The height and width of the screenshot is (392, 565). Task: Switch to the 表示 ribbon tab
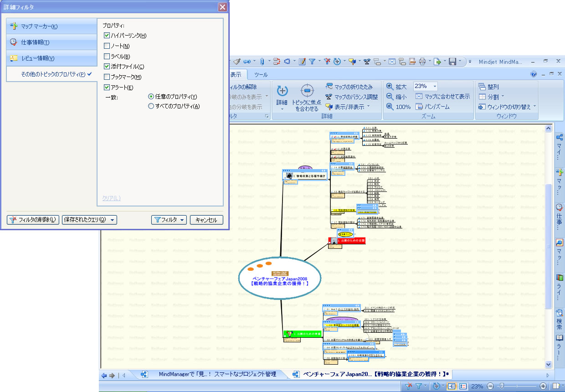tap(237, 75)
